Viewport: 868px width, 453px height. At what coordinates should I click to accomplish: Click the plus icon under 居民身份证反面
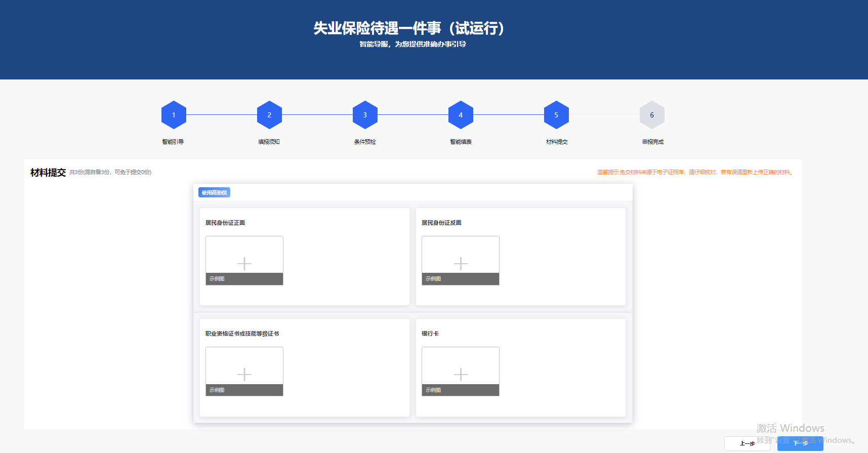pos(461,264)
